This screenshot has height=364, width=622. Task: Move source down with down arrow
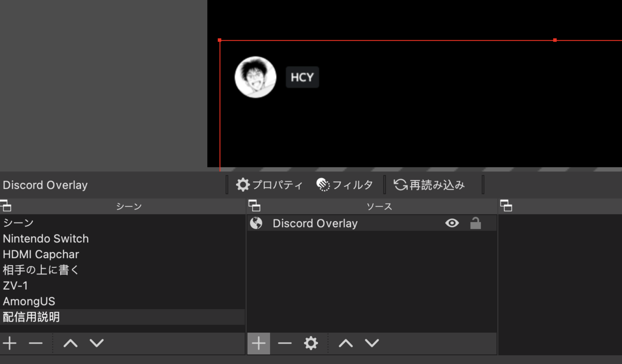pos(372,343)
